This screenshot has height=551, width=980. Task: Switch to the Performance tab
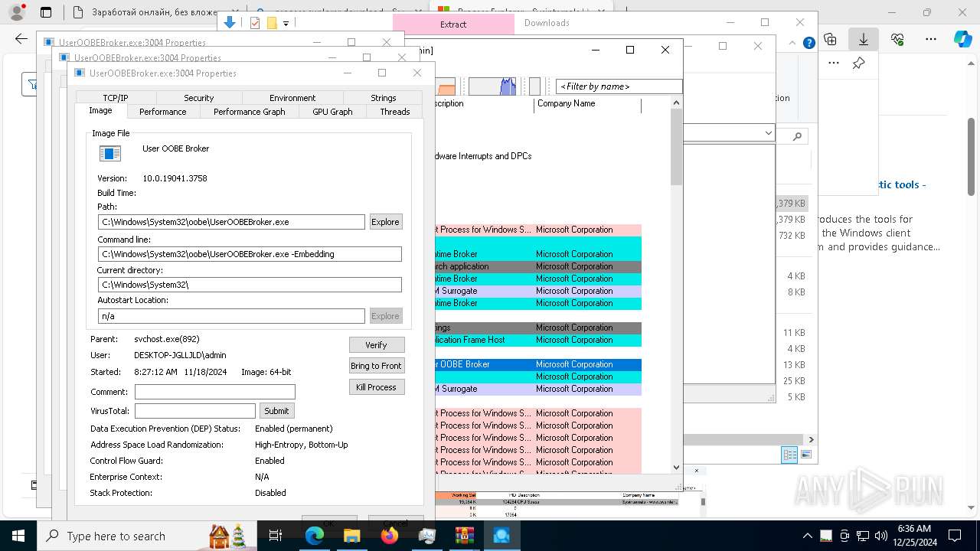pos(162,112)
